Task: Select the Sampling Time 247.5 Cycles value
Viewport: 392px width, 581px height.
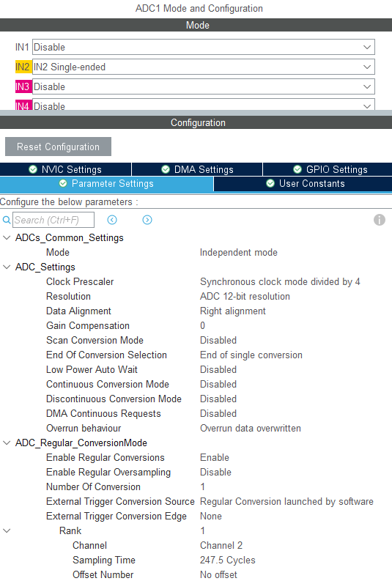Action: [227, 560]
